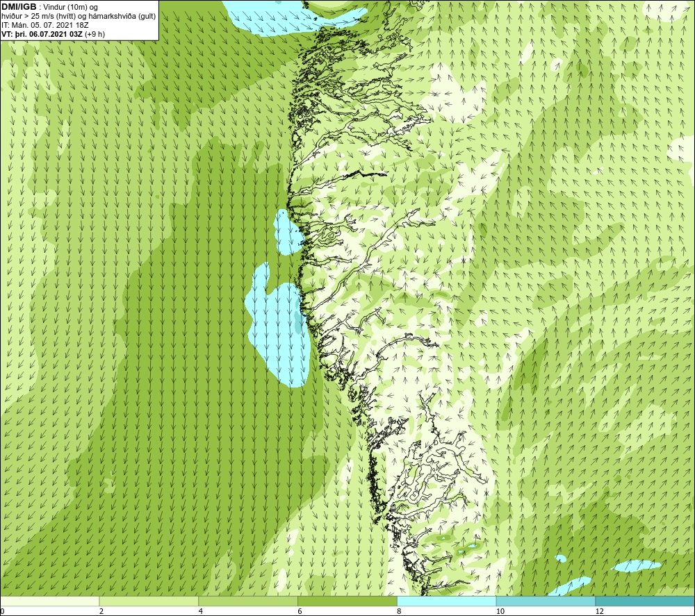Click the large cyan wind-maximum patch off the west coast
The height and width of the screenshot is (616, 695).
point(279,328)
